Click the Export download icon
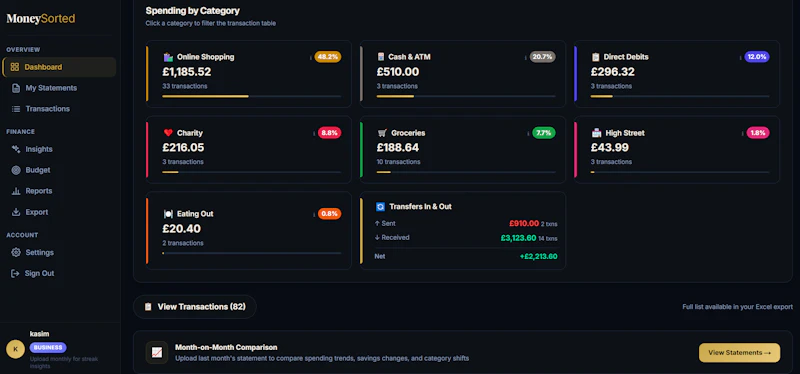 coord(16,212)
